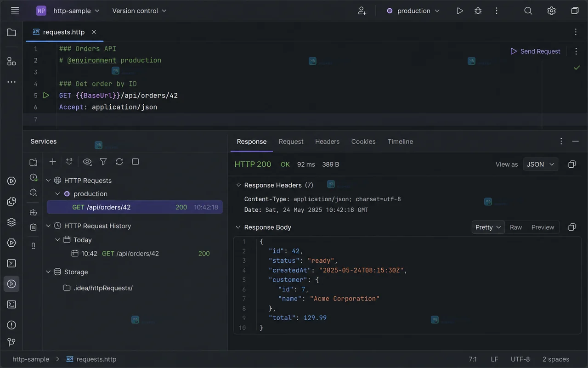Open the Services tool window icon
Image resolution: width=588 pixels, height=368 pixels.
[x=11, y=284]
